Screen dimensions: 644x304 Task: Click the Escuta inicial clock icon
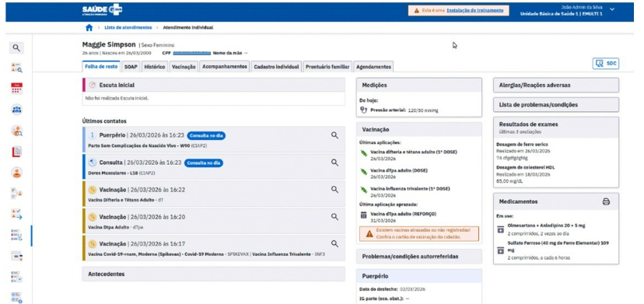pos(93,85)
